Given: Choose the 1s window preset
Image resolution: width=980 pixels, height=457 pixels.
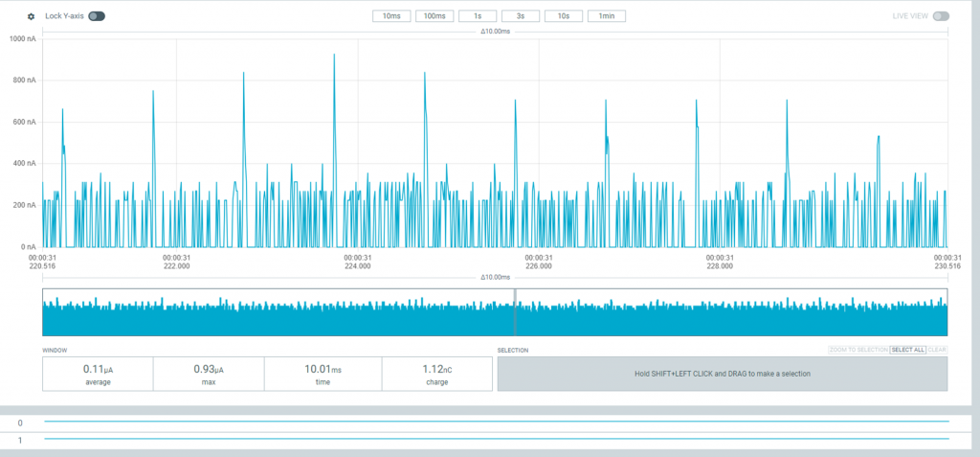Looking at the screenshot, I should click(x=478, y=16).
